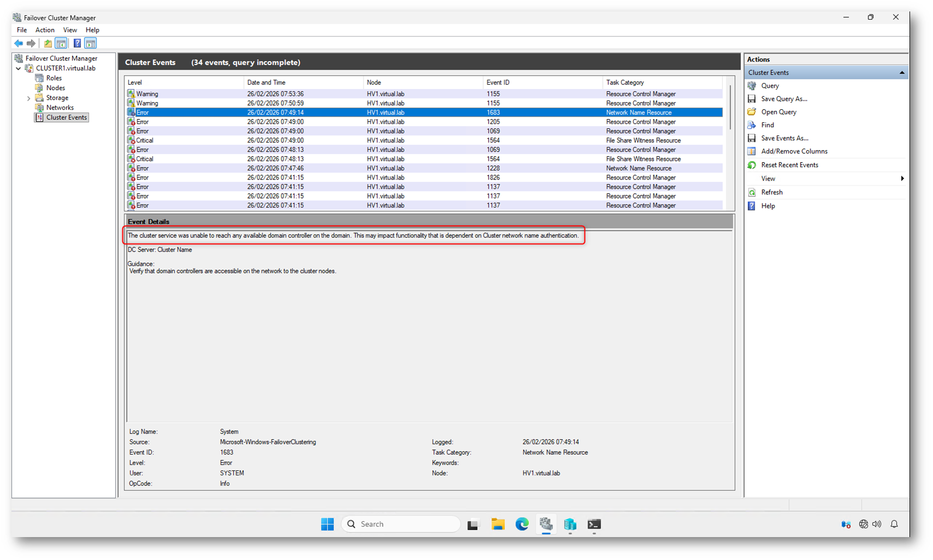Open the Action menu

point(45,30)
